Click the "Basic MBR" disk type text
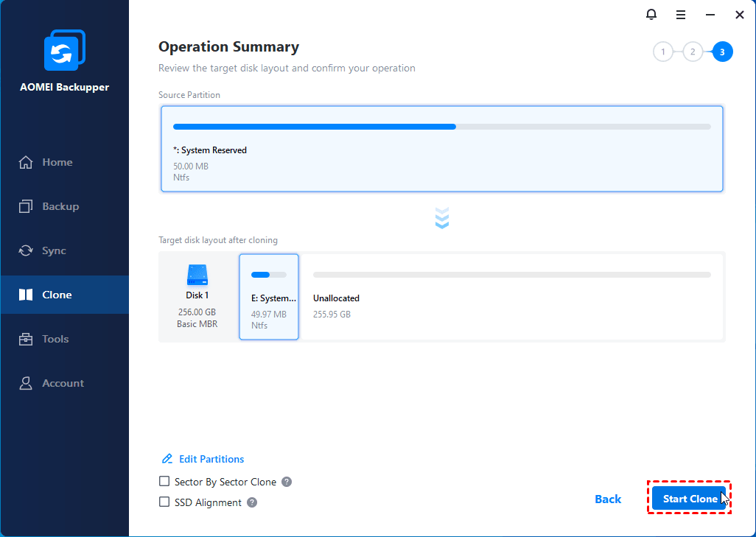 click(x=197, y=324)
